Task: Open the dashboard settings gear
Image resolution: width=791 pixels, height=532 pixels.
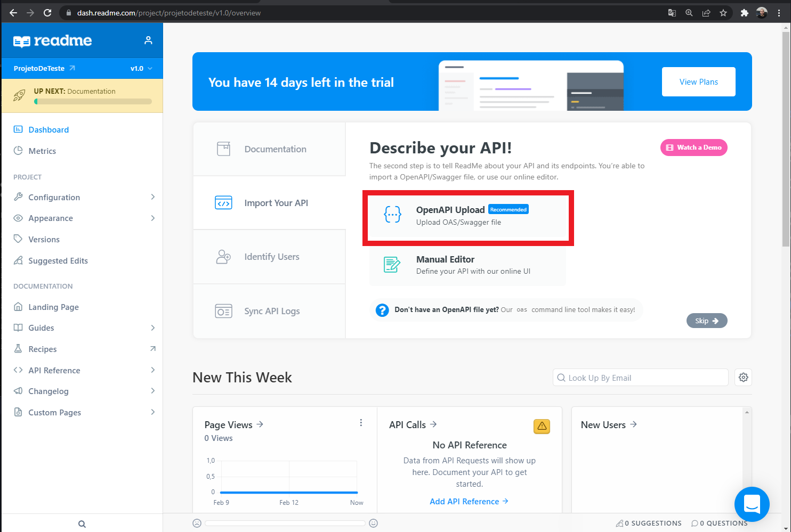Action: (744, 378)
